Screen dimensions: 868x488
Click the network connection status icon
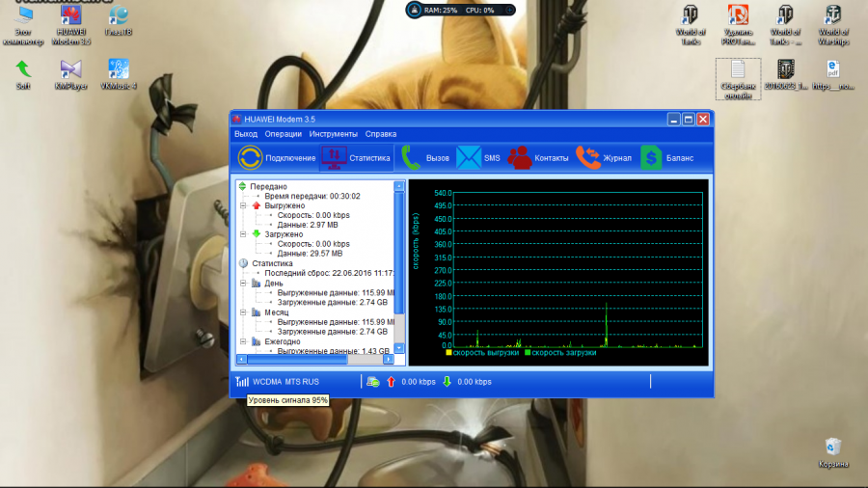[x=373, y=382]
